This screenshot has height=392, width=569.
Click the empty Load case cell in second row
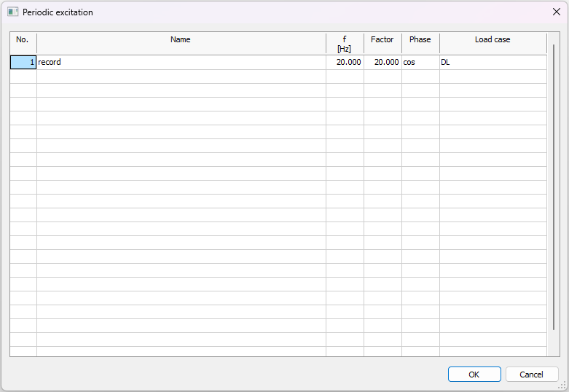point(493,77)
